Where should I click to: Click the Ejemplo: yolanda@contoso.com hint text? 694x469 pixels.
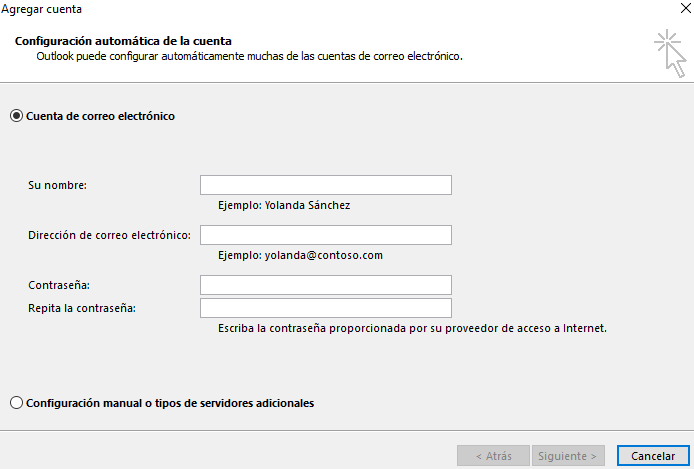(301, 255)
